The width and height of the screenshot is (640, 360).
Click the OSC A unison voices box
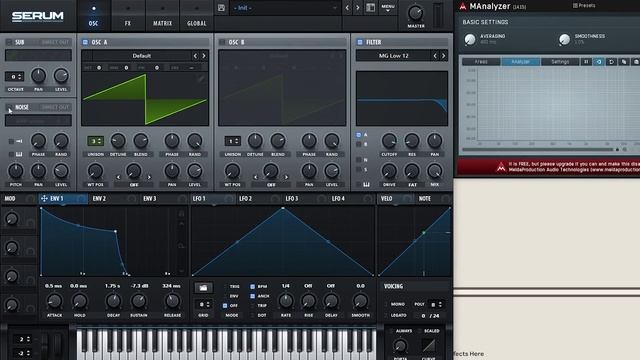pos(95,141)
